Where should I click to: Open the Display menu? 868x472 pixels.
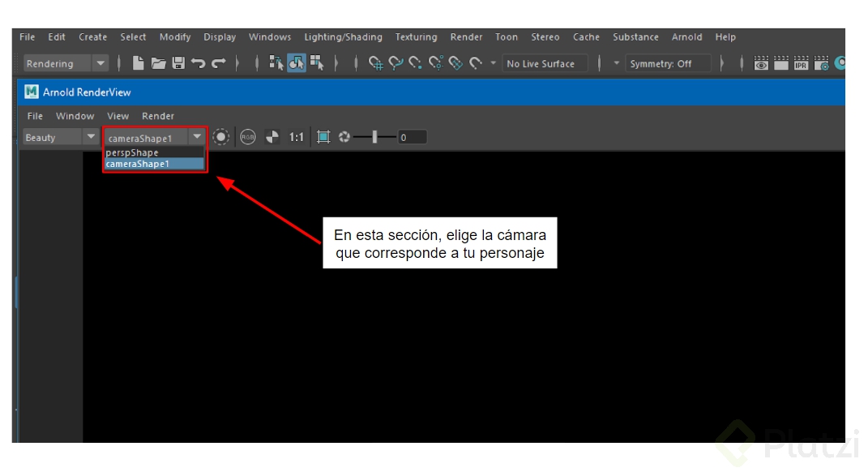click(x=219, y=37)
